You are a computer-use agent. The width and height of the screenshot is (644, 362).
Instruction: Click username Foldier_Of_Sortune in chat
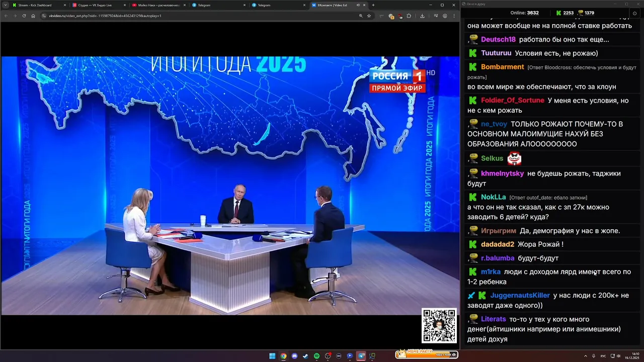[x=512, y=101]
